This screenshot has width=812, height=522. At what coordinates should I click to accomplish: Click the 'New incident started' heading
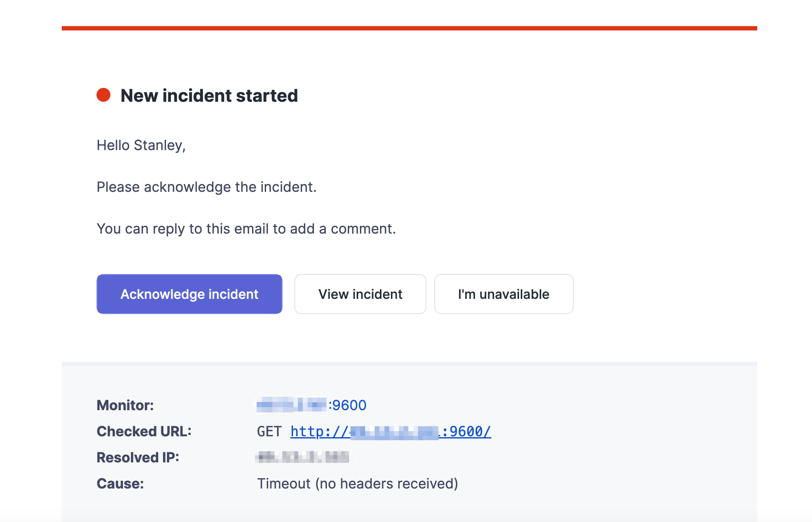tap(209, 96)
